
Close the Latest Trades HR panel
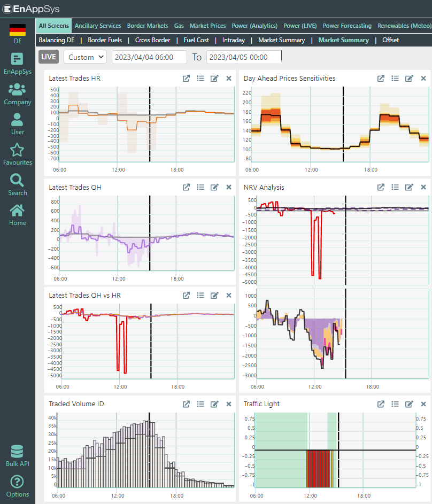click(228, 79)
